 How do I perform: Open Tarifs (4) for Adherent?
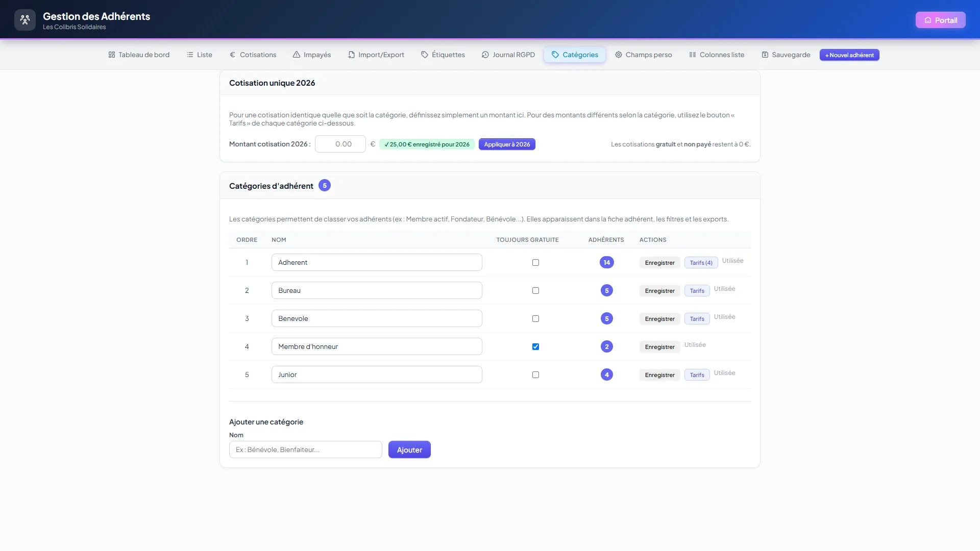[701, 263]
